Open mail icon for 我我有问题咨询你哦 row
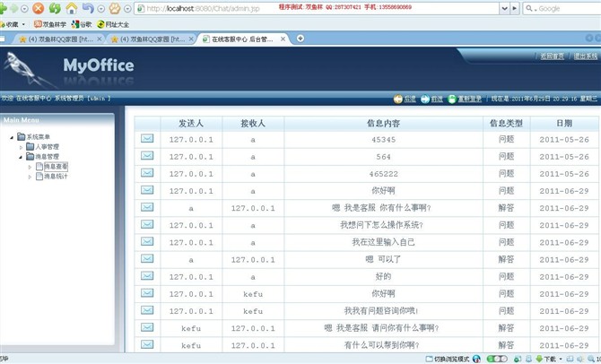The width and height of the screenshot is (601, 364). click(x=147, y=310)
